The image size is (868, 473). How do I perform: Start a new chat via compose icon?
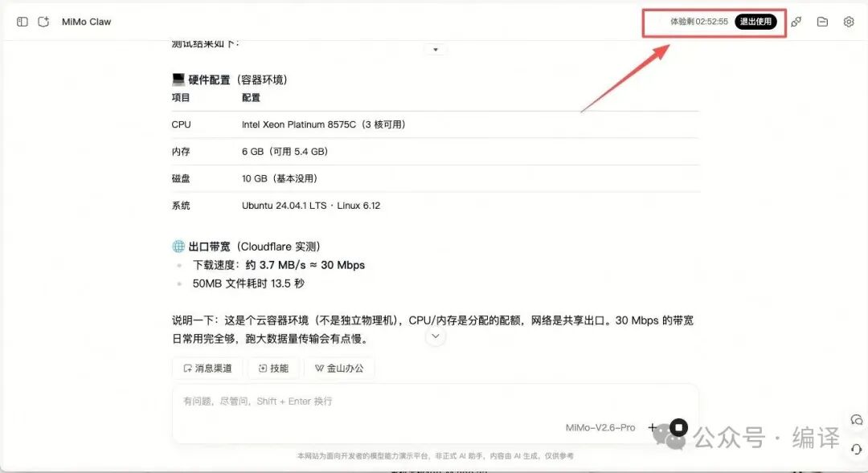pos(43,22)
